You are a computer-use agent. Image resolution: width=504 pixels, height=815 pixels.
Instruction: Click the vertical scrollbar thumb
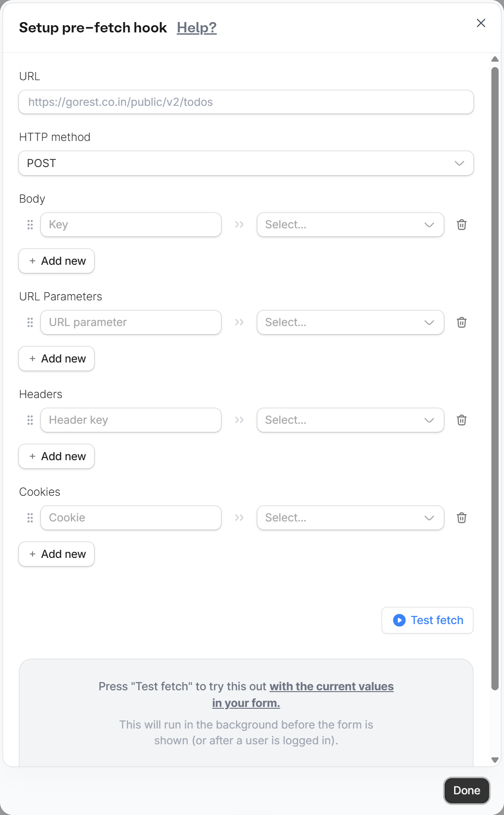pyautogui.click(x=495, y=379)
